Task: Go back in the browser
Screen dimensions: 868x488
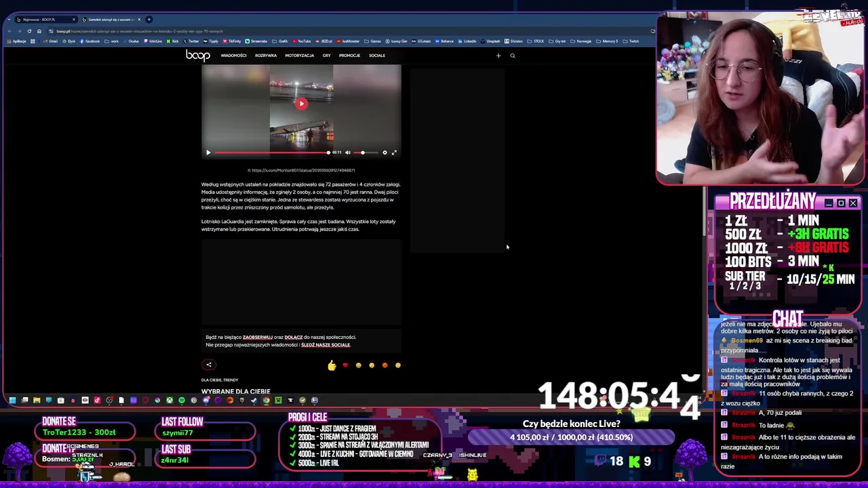Action: [9, 31]
